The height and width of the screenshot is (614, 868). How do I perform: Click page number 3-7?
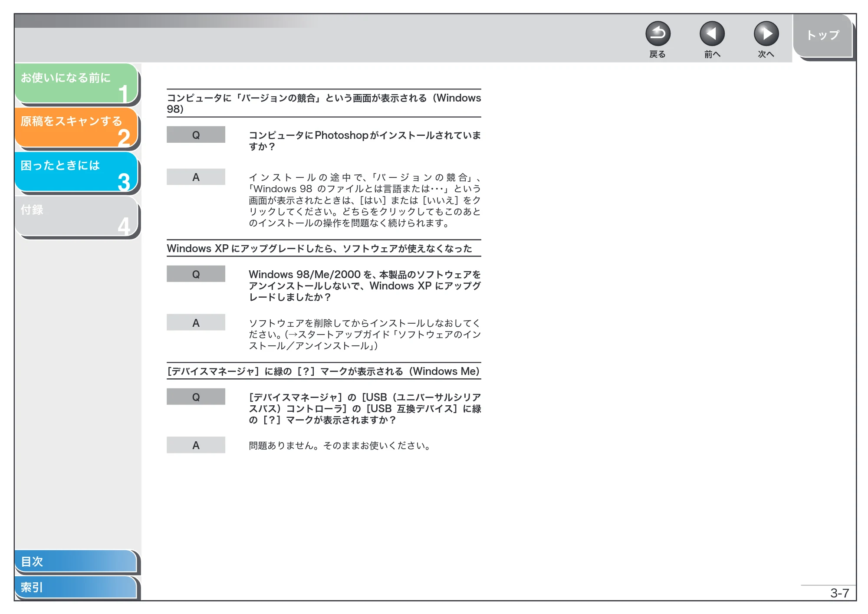coord(839,593)
